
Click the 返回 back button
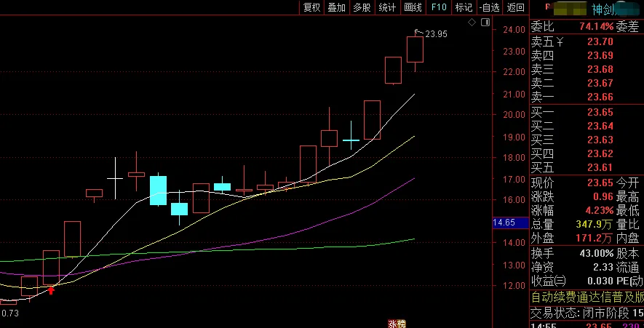pos(515,7)
